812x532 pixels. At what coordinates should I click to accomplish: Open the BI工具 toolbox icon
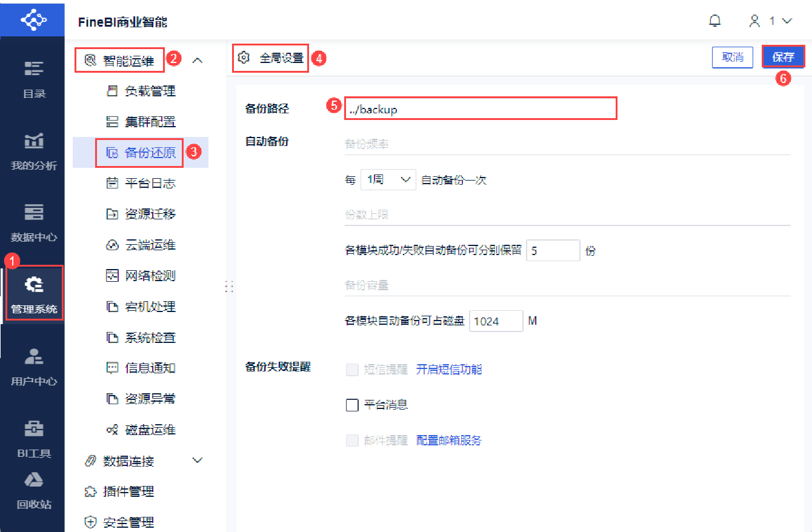pos(34,428)
